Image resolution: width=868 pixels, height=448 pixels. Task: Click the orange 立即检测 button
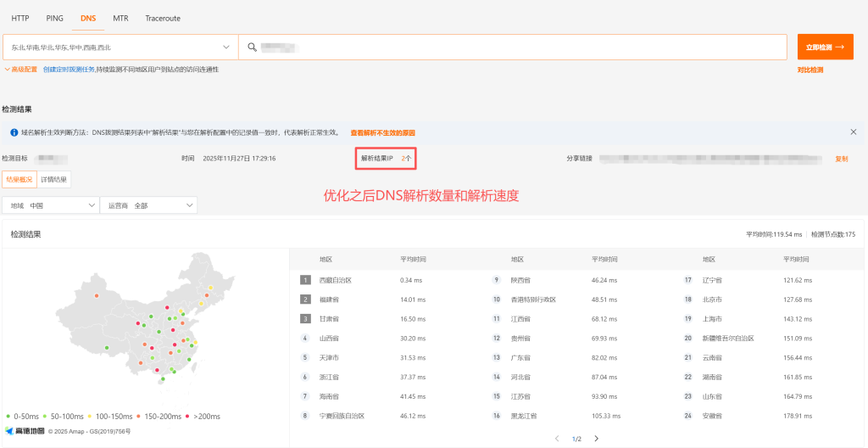coord(825,48)
